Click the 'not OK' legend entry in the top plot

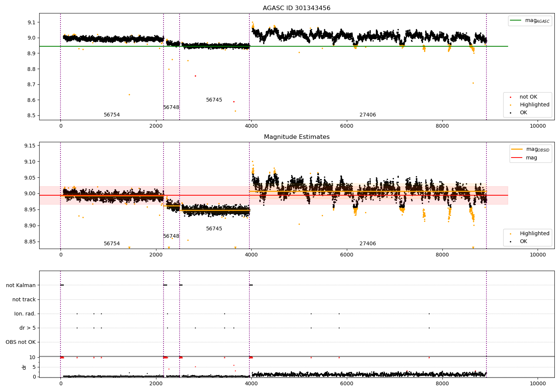(528, 97)
